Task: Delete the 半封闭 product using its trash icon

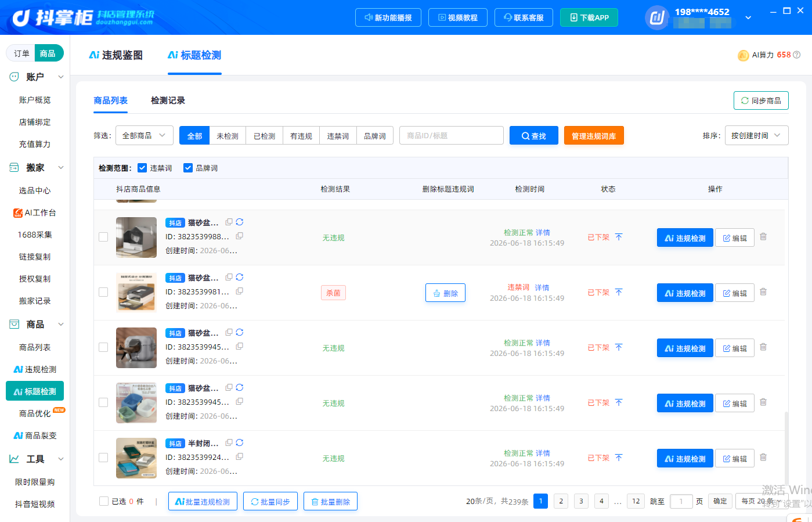Action: [x=763, y=458]
